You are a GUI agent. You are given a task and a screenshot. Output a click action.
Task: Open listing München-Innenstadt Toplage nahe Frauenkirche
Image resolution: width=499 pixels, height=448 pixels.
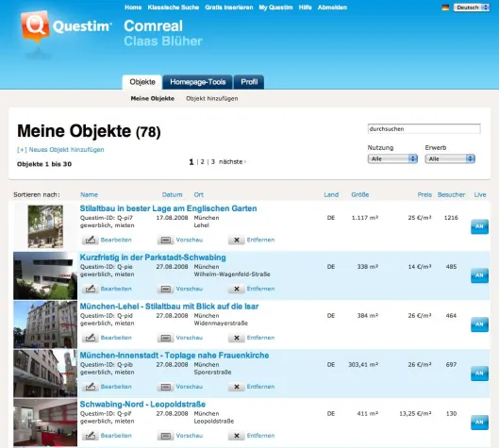click(175, 356)
